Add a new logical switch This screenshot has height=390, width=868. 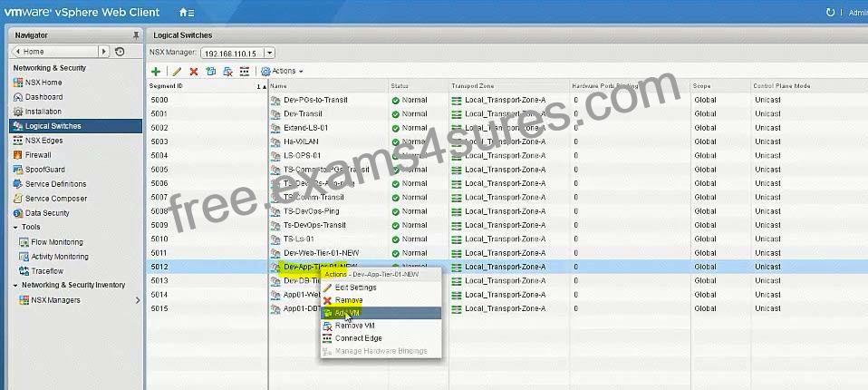click(156, 72)
